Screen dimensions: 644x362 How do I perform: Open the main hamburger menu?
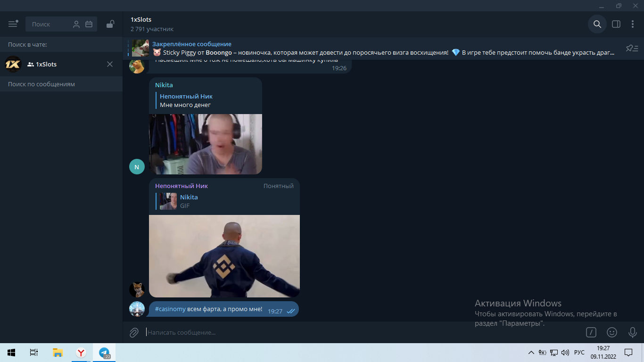(14, 24)
